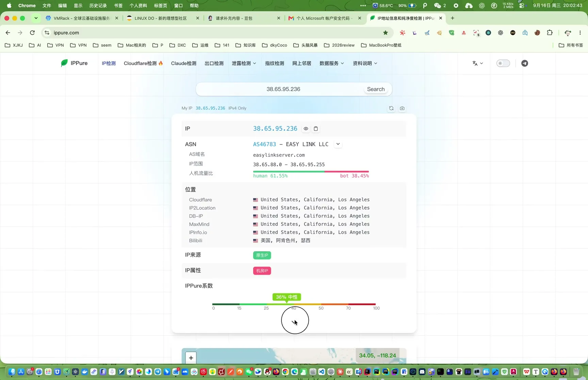The image size is (588, 380).
Task: Open the 2026review bookmark folder
Action: coord(339,45)
